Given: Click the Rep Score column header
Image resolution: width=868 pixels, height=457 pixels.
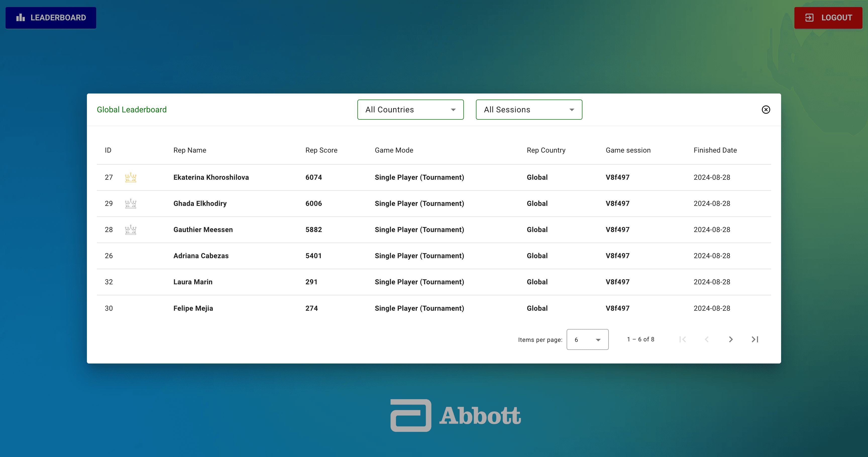Looking at the screenshot, I should tap(321, 150).
